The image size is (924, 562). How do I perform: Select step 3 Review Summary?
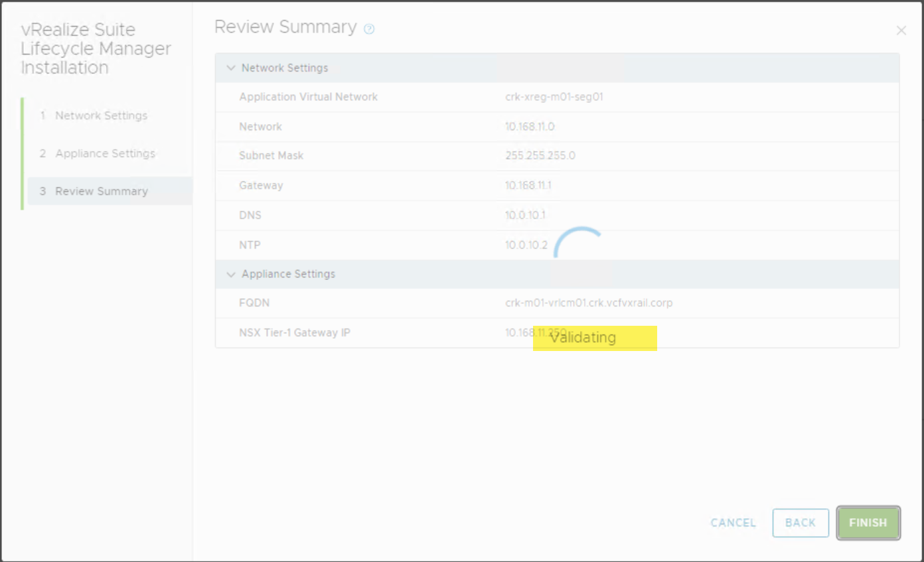[x=101, y=191]
